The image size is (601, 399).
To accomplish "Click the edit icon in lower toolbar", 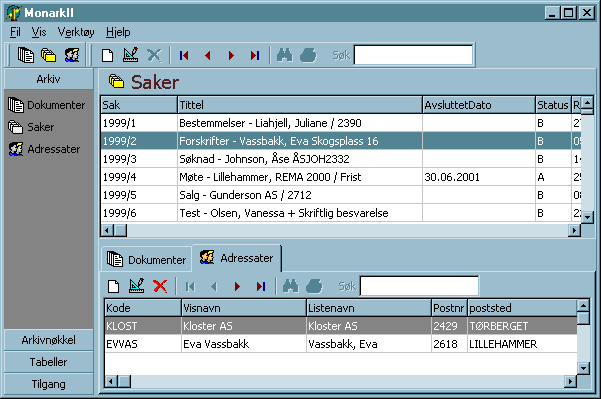I will pos(137,286).
